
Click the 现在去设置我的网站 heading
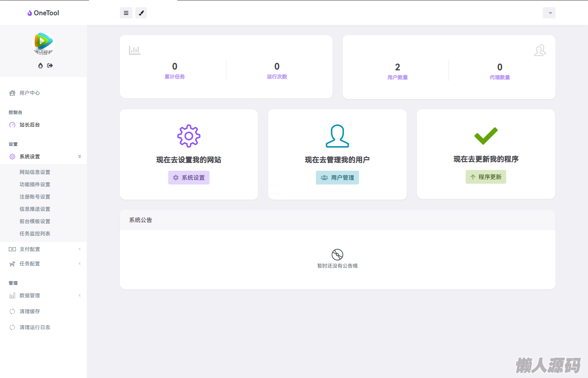pos(189,160)
